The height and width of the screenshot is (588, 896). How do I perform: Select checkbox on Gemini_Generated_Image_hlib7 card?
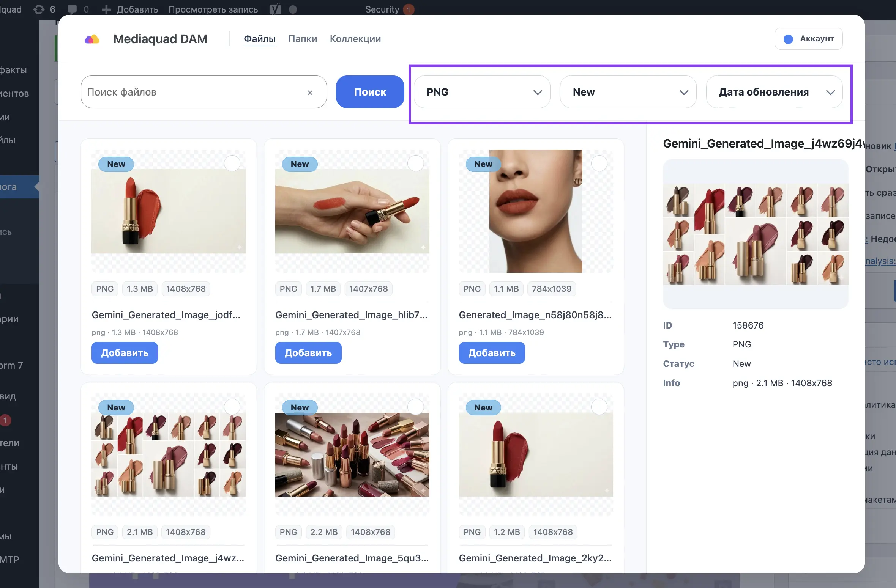pyautogui.click(x=416, y=164)
